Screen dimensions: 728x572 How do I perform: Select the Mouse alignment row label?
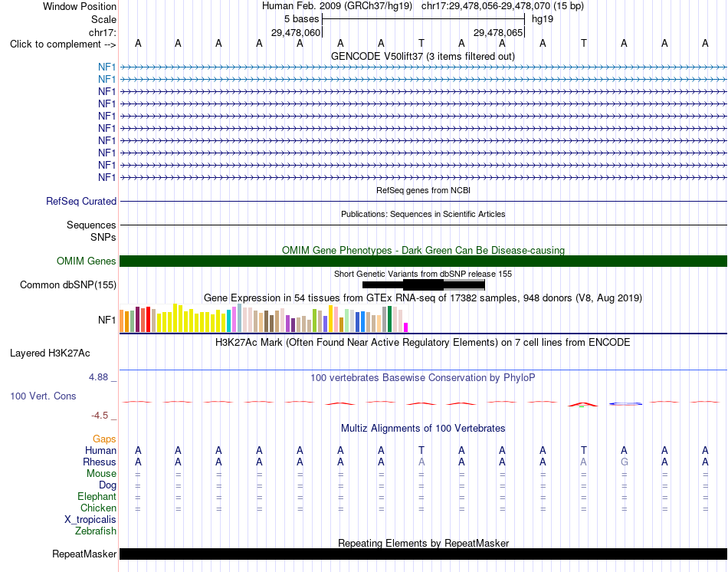click(102, 474)
